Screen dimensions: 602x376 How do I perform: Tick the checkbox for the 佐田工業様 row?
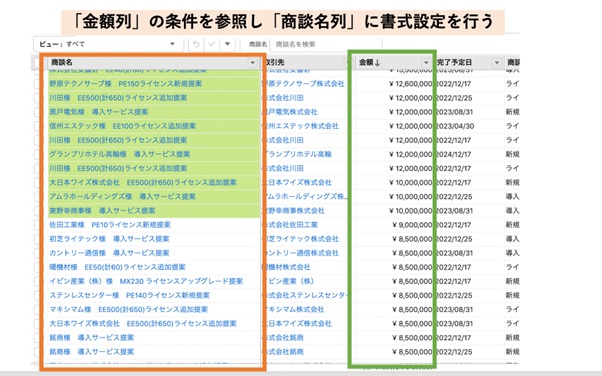37,225
